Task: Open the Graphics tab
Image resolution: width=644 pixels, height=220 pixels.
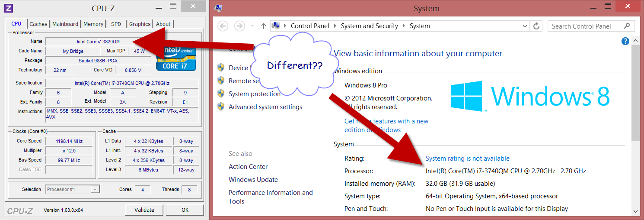Action: [x=140, y=24]
